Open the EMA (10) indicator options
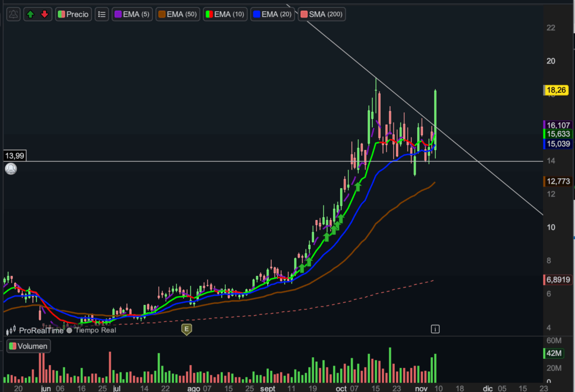The height and width of the screenshot is (392, 575). click(225, 14)
